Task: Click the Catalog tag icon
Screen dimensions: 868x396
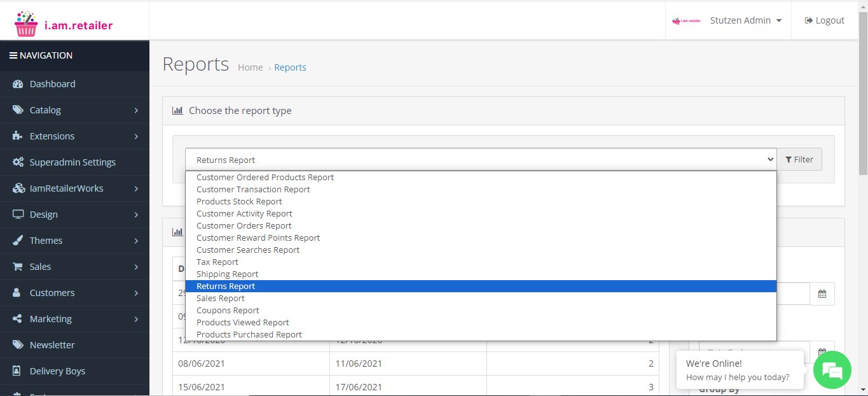Action: coord(18,110)
